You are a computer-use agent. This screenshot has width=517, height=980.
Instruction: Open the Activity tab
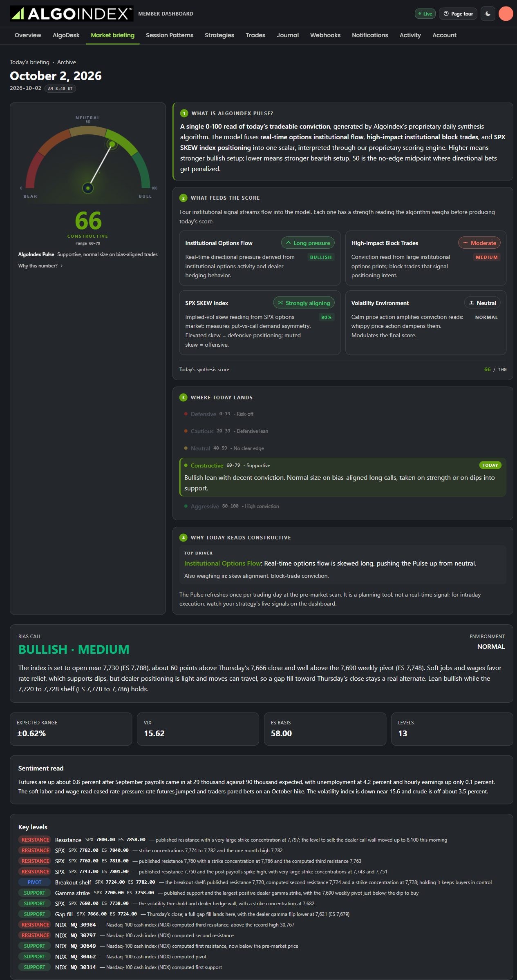(x=410, y=35)
